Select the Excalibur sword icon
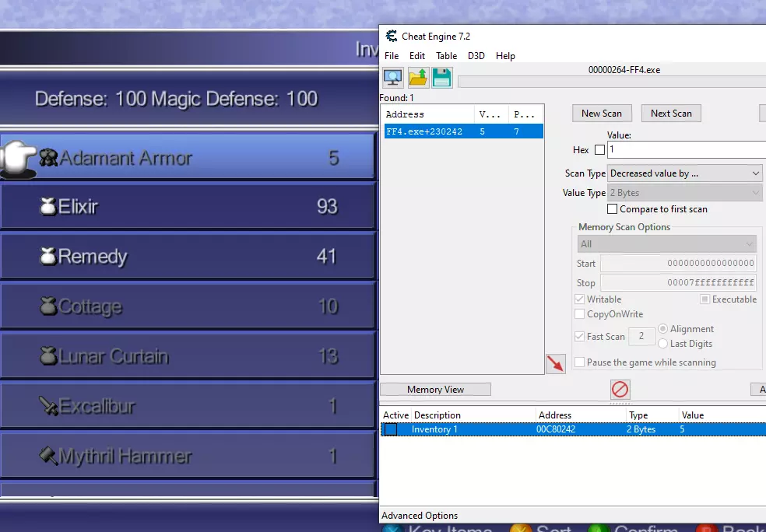Viewport: 766px width, 532px height. click(x=48, y=406)
